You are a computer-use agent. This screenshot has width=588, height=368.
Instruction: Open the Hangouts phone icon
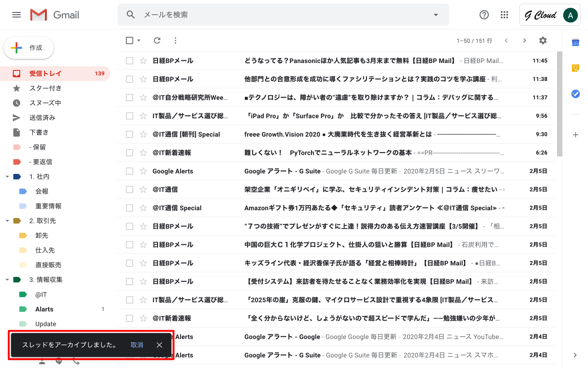pyautogui.click(x=76, y=362)
